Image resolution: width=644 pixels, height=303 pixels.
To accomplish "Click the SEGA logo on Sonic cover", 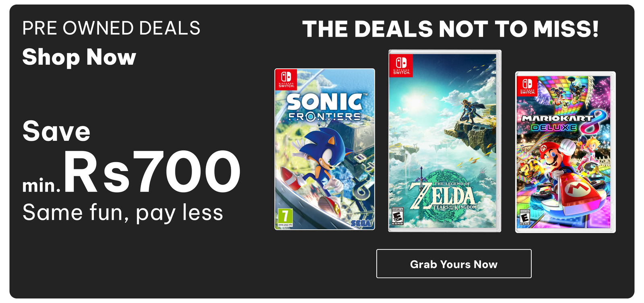I will (x=361, y=223).
